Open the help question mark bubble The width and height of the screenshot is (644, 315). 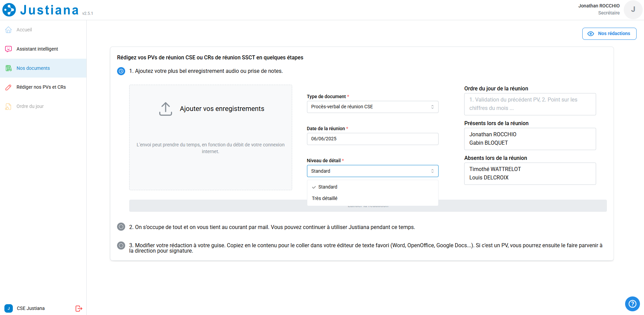(632, 304)
